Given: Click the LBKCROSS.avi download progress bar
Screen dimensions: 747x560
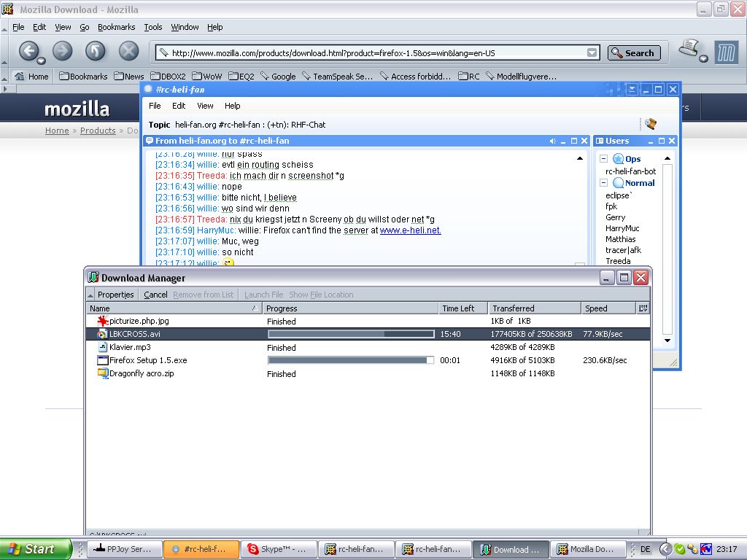Looking at the screenshot, I should (x=351, y=334).
